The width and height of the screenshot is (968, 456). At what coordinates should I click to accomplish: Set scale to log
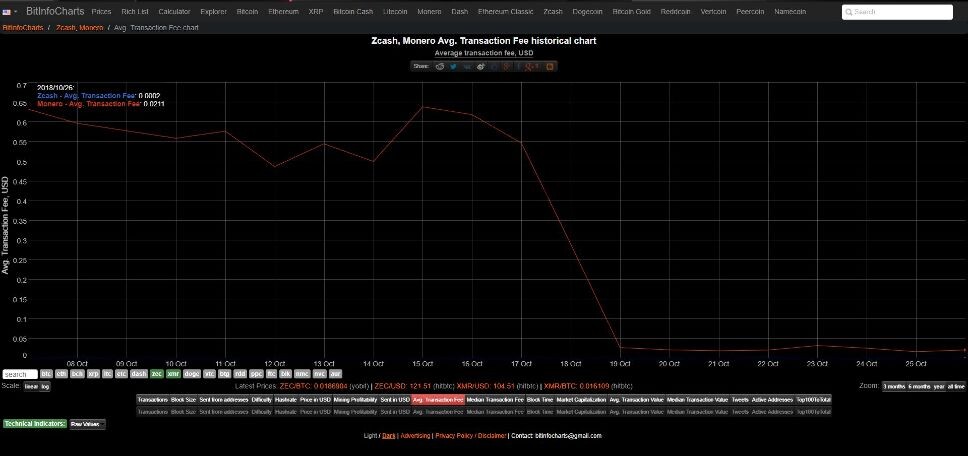click(45, 386)
